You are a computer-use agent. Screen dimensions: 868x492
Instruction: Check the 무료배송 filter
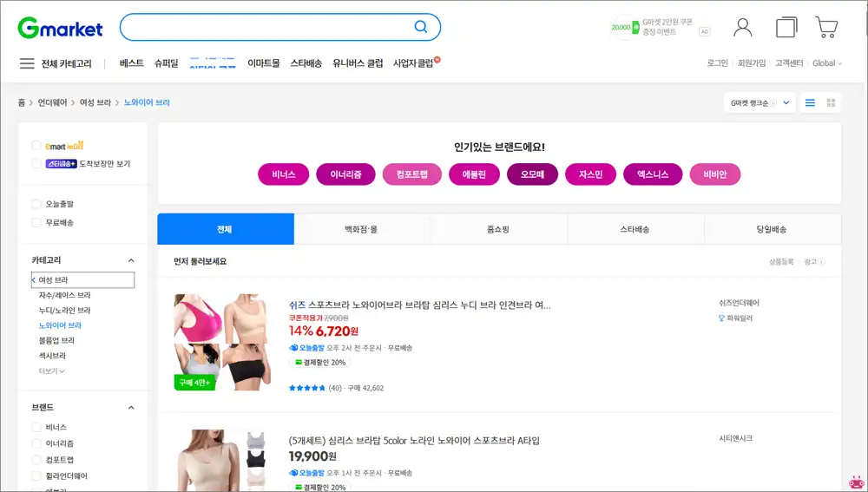[36, 222]
